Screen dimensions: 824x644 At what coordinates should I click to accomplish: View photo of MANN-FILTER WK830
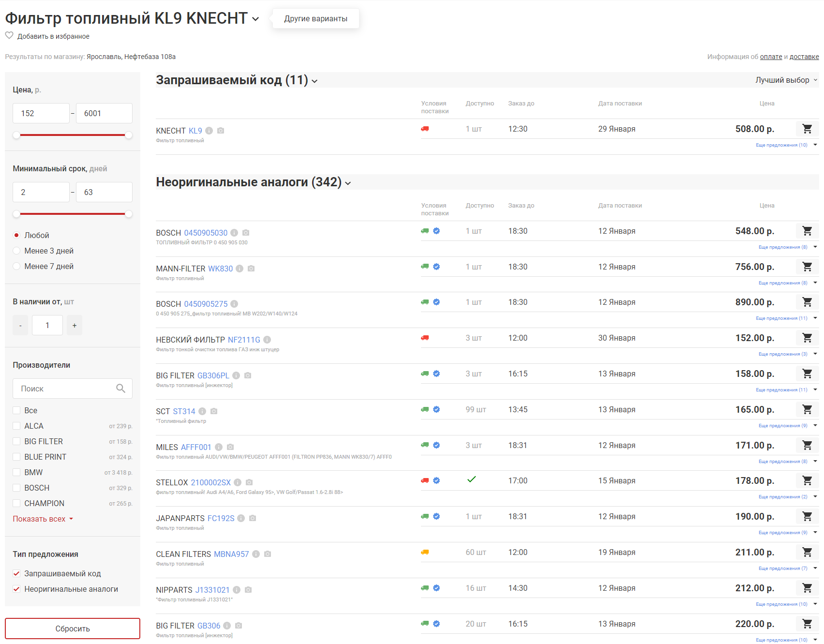click(x=251, y=269)
